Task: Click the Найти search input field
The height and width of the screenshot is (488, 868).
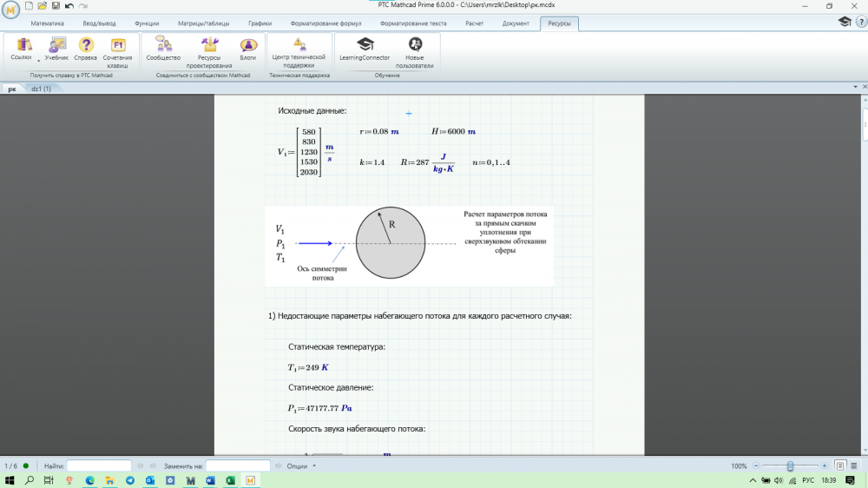Action: 99,466
